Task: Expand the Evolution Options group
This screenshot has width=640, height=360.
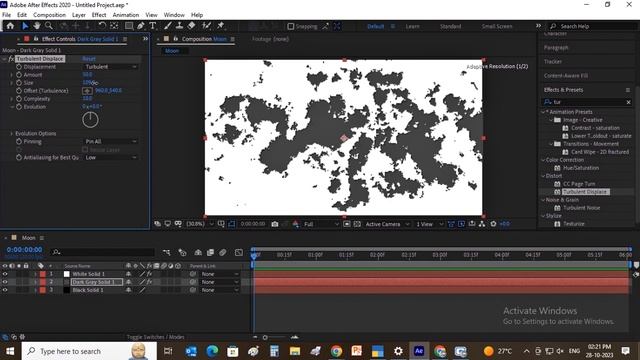Action: click(x=11, y=133)
